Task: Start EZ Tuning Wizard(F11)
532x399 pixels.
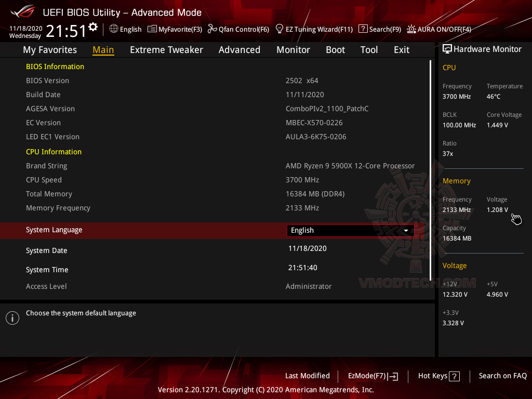Action: pos(320,29)
